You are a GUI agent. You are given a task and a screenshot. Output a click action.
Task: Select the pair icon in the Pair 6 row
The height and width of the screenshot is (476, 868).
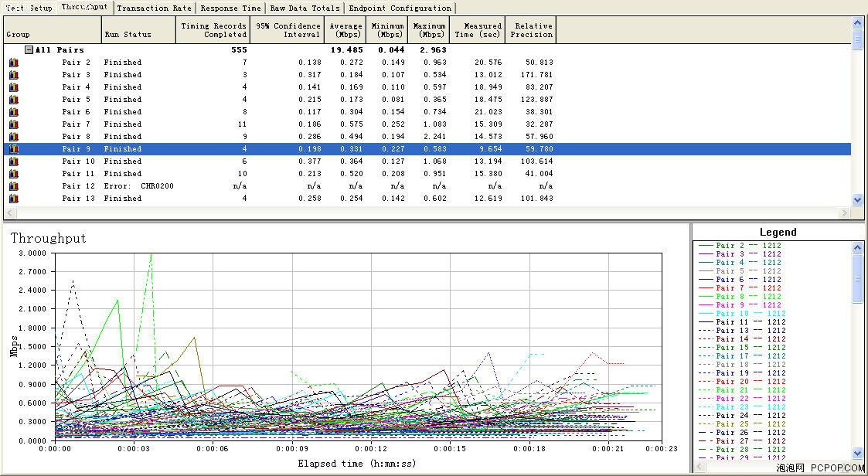14,112
